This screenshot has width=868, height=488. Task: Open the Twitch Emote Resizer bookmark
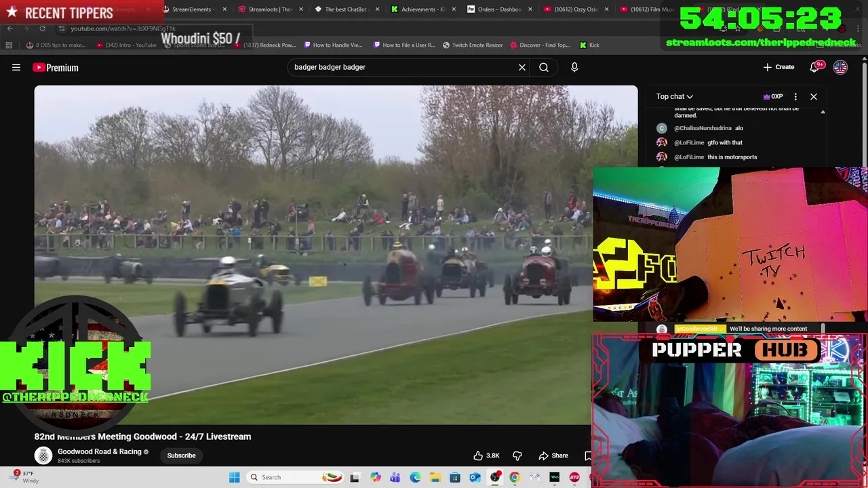(x=473, y=45)
